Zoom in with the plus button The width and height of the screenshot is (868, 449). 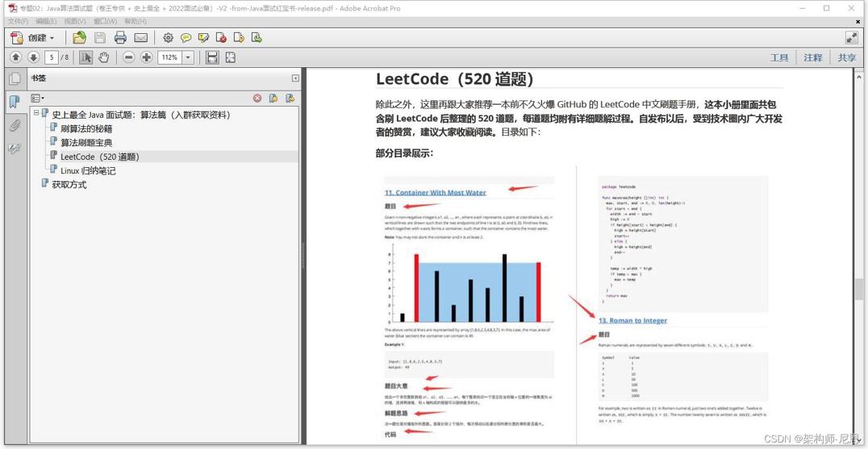(146, 57)
